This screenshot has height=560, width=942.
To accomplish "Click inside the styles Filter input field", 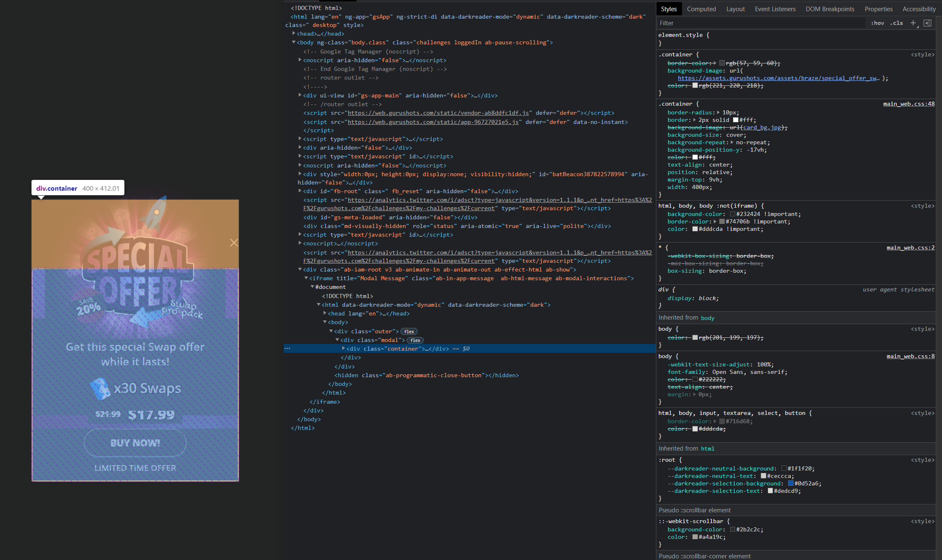I will pyautogui.click(x=705, y=23).
